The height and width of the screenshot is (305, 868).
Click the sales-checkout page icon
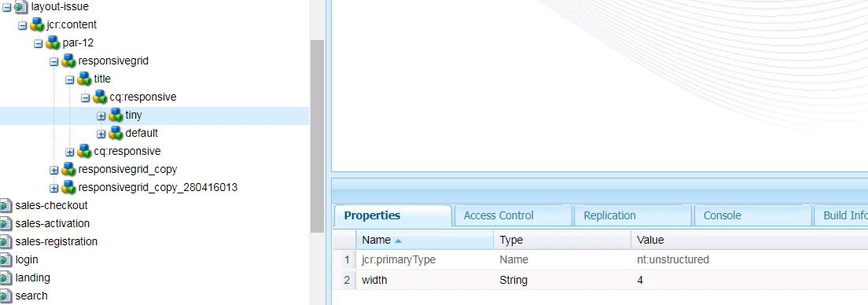(x=6, y=205)
